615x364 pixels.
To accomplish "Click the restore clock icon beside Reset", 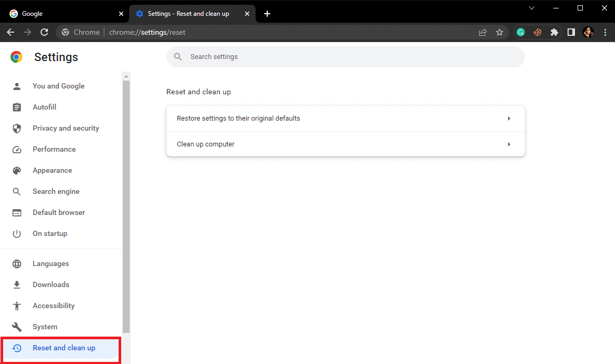I will (17, 348).
